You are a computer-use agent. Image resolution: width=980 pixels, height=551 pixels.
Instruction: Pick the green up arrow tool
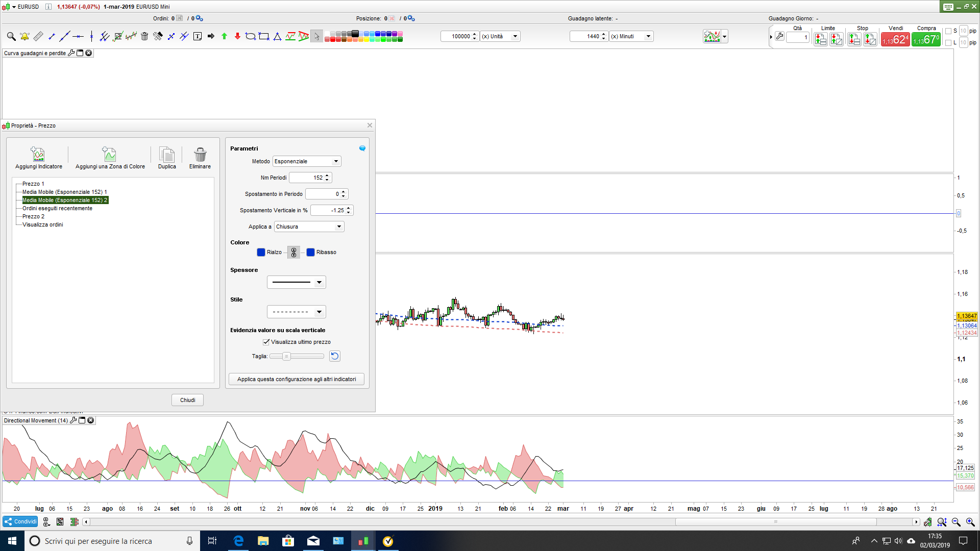(x=224, y=36)
